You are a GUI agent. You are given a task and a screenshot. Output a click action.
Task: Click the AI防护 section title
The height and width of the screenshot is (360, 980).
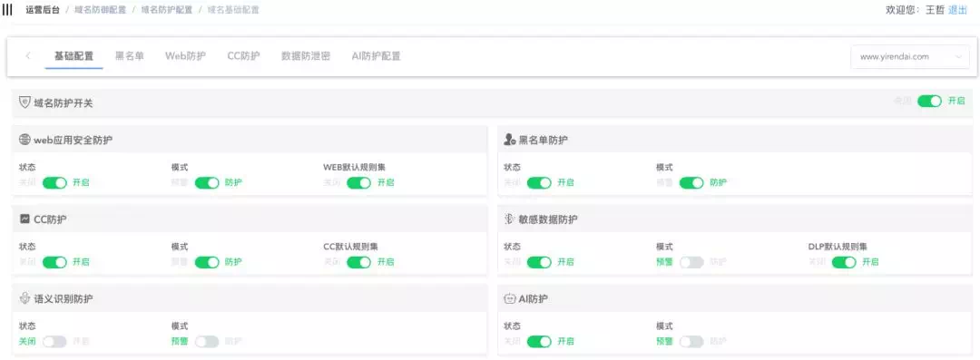pos(534,298)
